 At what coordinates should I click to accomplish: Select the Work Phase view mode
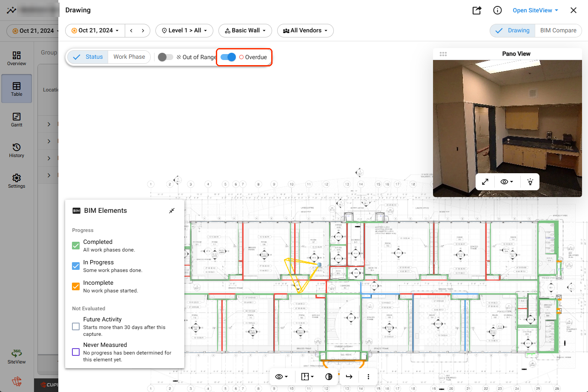coord(129,57)
